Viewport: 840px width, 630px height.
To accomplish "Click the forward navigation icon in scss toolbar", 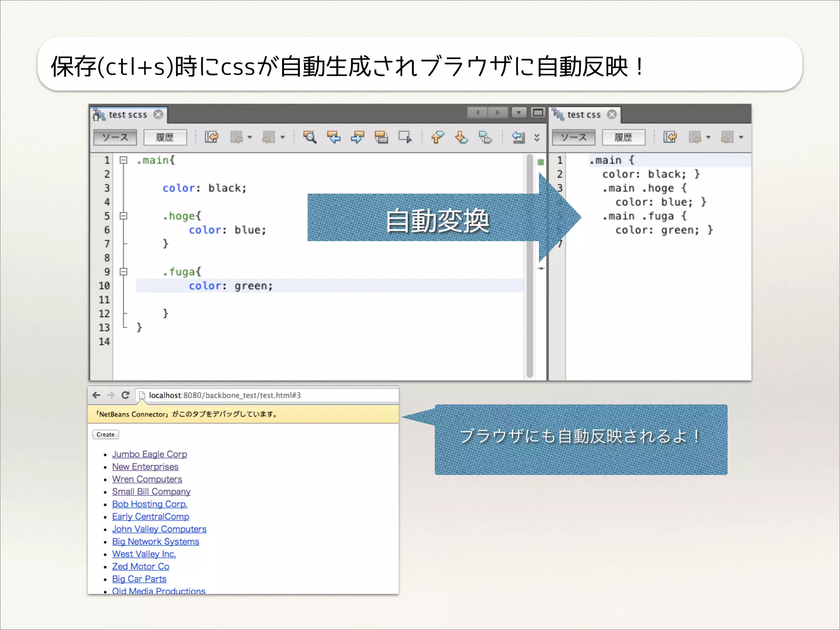I will point(269,137).
